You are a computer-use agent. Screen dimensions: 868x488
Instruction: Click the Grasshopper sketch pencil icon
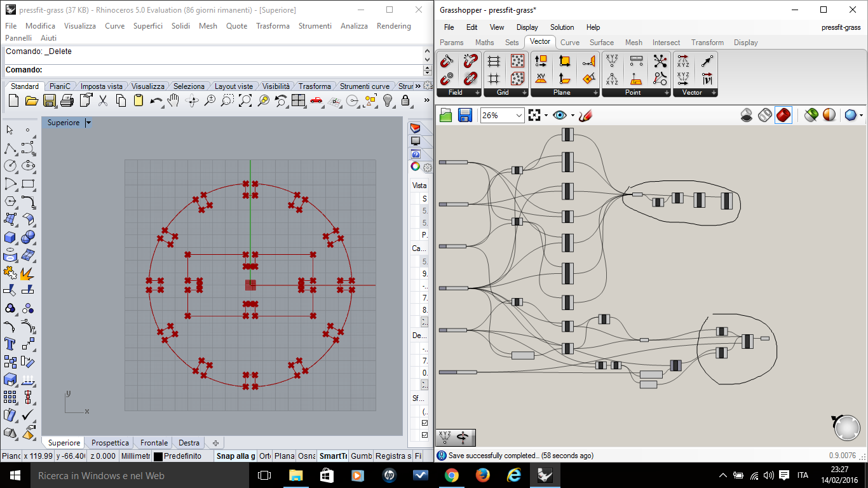point(586,115)
